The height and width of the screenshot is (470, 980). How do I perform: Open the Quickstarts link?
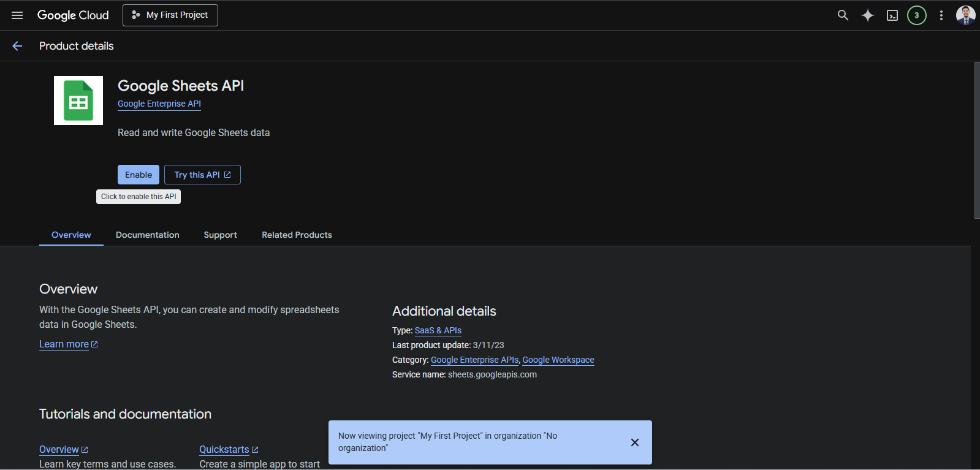pos(229,450)
